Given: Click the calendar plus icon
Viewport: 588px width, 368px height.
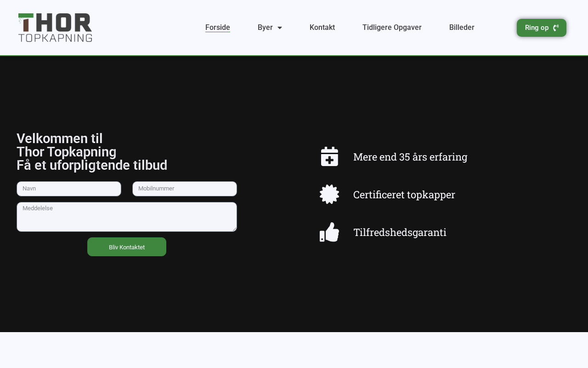Looking at the screenshot, I should 329,156.
